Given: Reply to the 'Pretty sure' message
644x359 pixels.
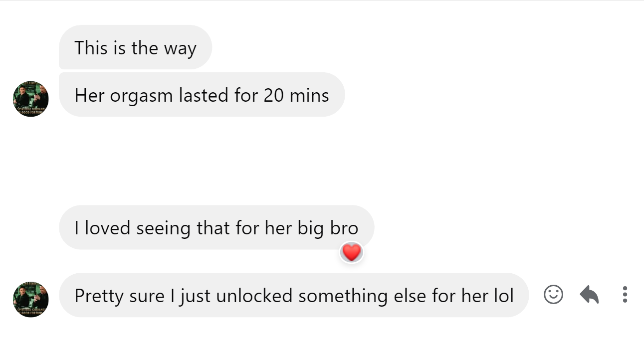Looking at the screenshot, I should pos(589,295).
